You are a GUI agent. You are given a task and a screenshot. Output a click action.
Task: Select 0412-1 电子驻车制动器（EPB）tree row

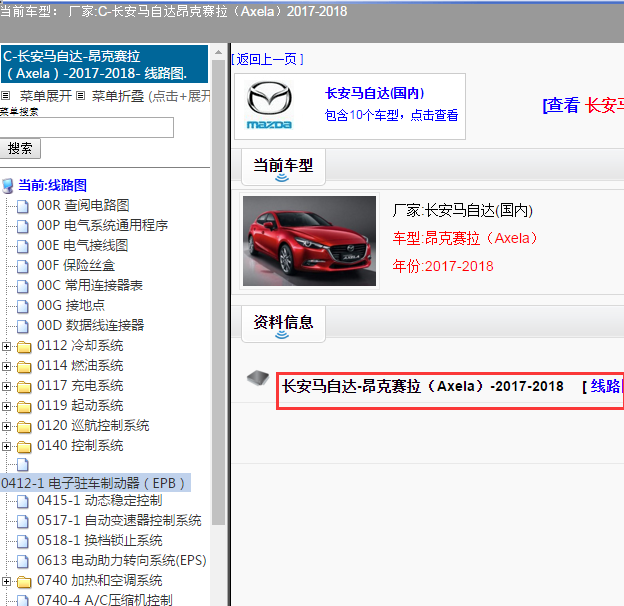(95, 483)
